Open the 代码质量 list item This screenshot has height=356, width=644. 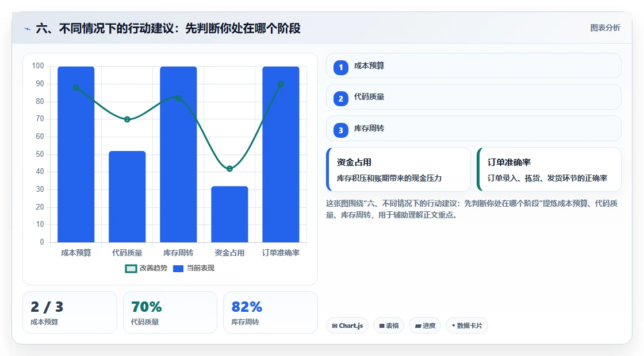click(474, 97)
